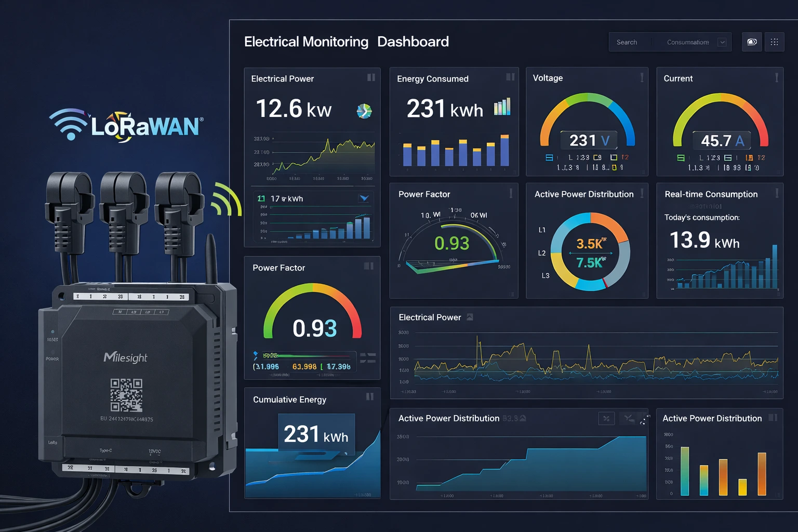Toggle pause icon on Energy Consumed card
Image resolution: width=798 pixels, height=532 pixels.
[510, 77]
